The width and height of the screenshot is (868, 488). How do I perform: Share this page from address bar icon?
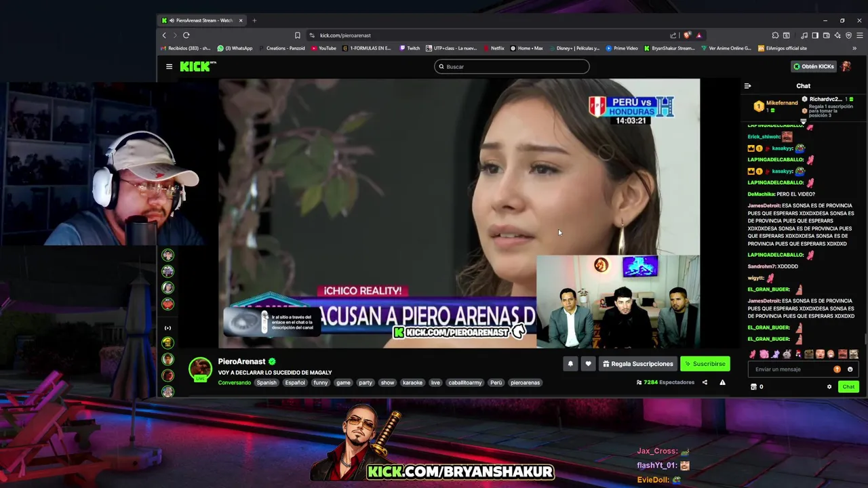click(673, 35)
